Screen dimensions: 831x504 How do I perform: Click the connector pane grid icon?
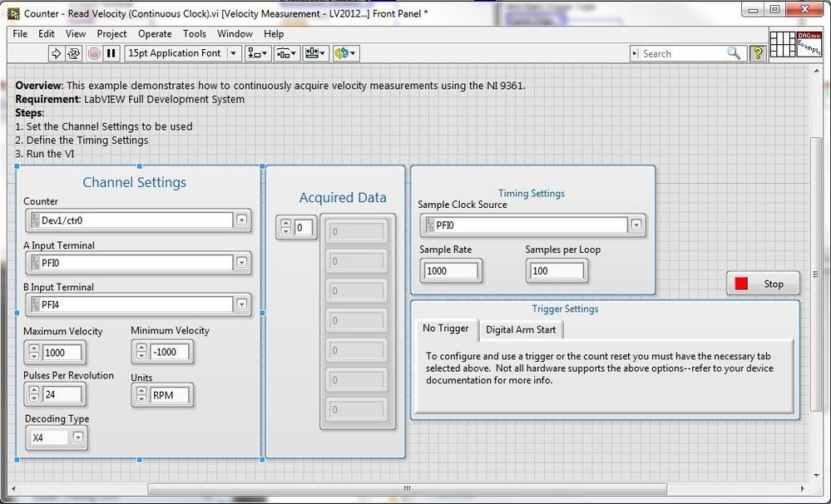pos(782,44)
